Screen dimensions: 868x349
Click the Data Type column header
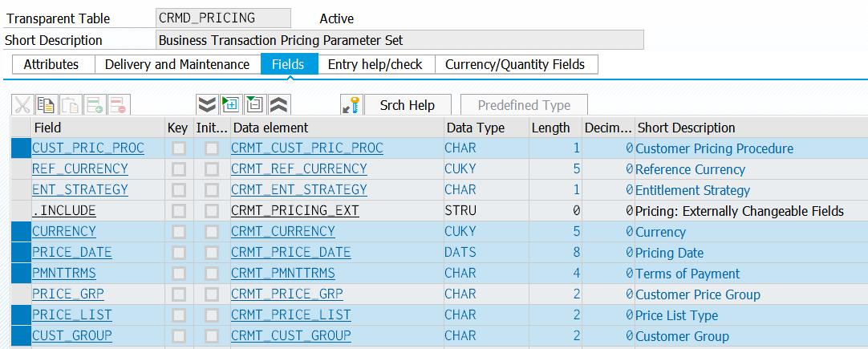pos(486,128)
